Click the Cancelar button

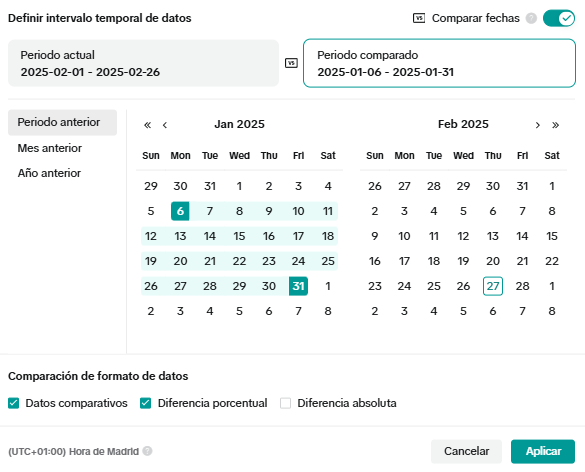click(x=466, y=451)
